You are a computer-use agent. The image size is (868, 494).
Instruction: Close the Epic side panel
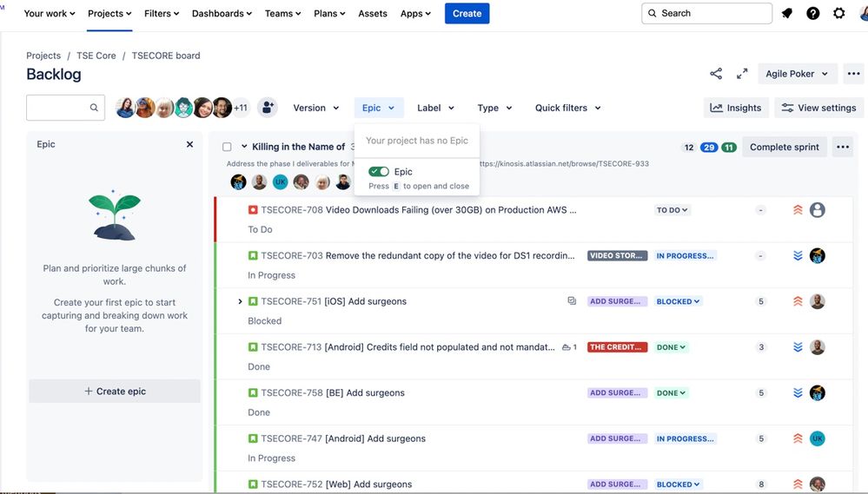(x=190, y=144)
